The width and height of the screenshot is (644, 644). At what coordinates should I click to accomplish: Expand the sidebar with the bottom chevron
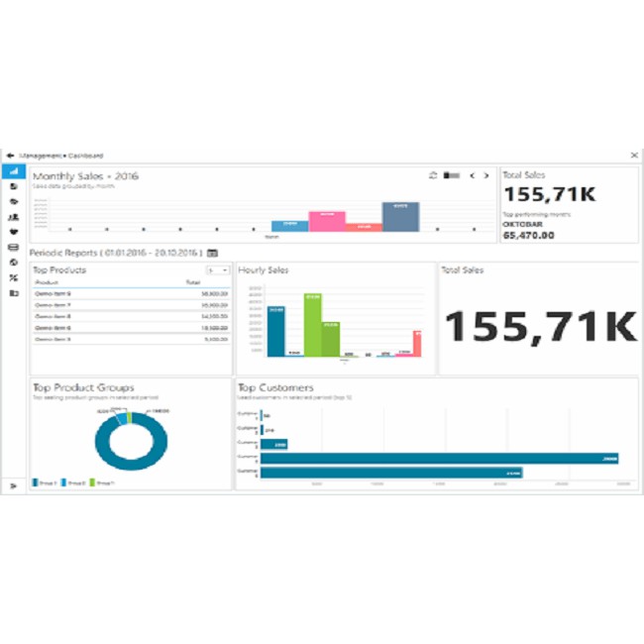(x=14, y=485)
